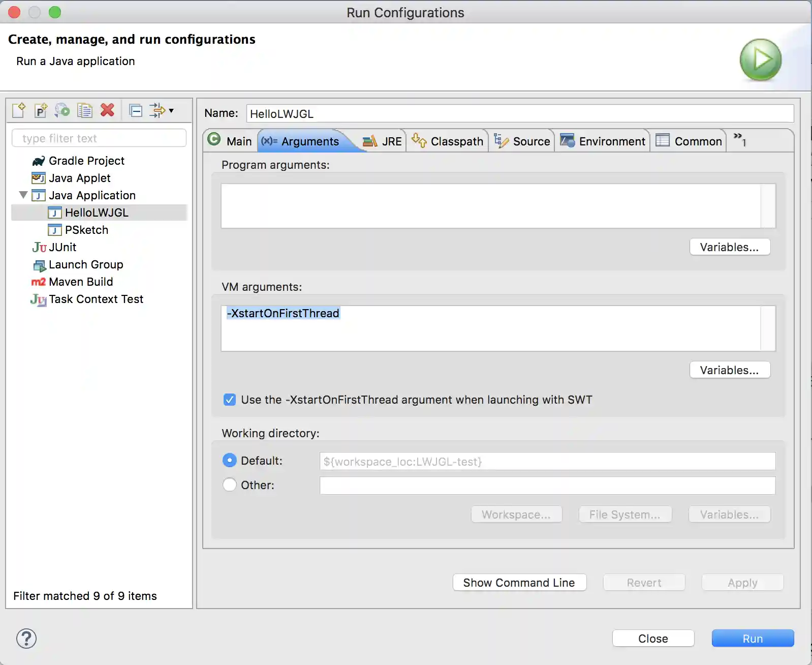
Task: Show hidden tabs overflow chevron
Action: [x=740, y=139]
